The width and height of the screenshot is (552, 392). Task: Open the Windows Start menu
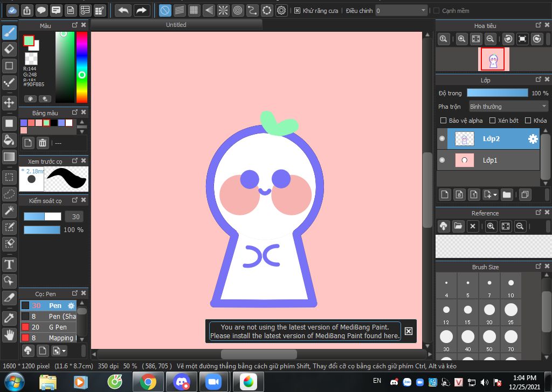tap(15, 382)
